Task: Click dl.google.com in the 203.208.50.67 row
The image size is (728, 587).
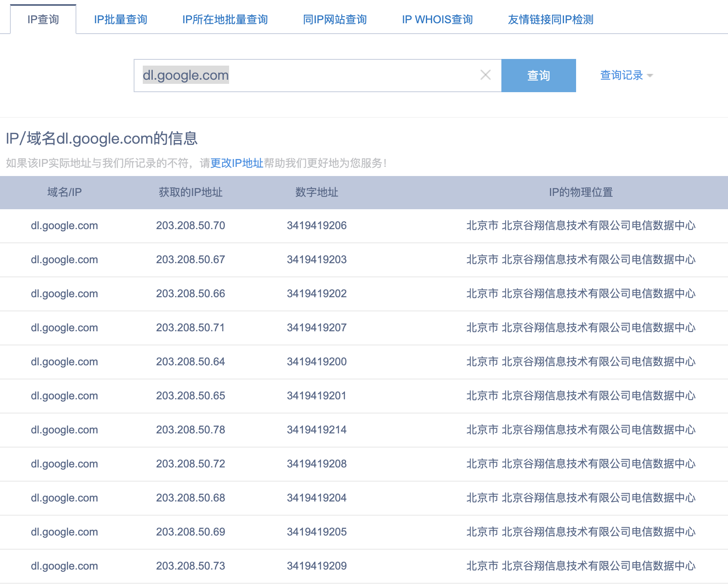Action: [x=64, y=259]
